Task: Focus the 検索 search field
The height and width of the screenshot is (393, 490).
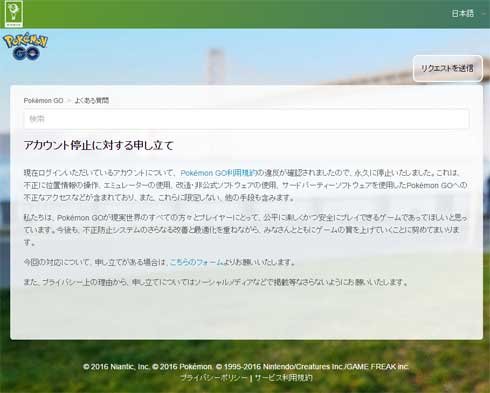Action: pyautogui.click(x=246, y=119)
